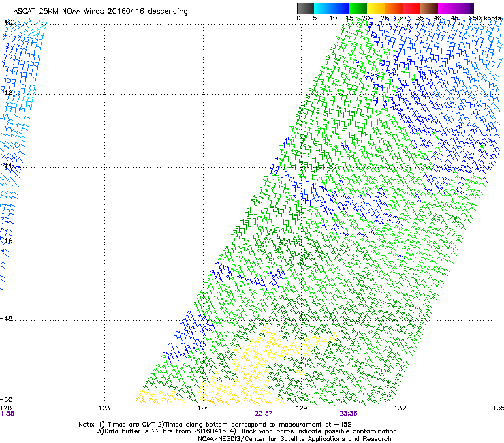504x443 pixels.
Task: Click the longitude label 132
Action: [x=400, y=408]
